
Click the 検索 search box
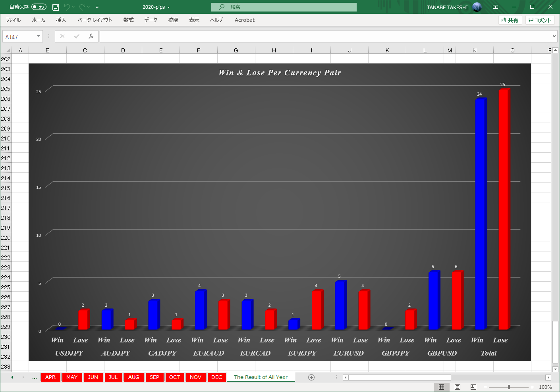(x=284, y=7)
